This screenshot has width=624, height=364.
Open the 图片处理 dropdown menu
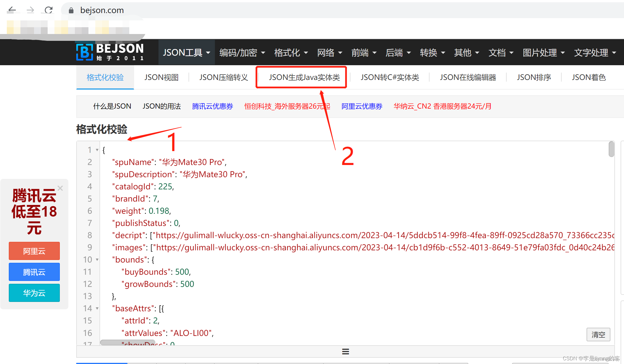[x=543, y=52]
